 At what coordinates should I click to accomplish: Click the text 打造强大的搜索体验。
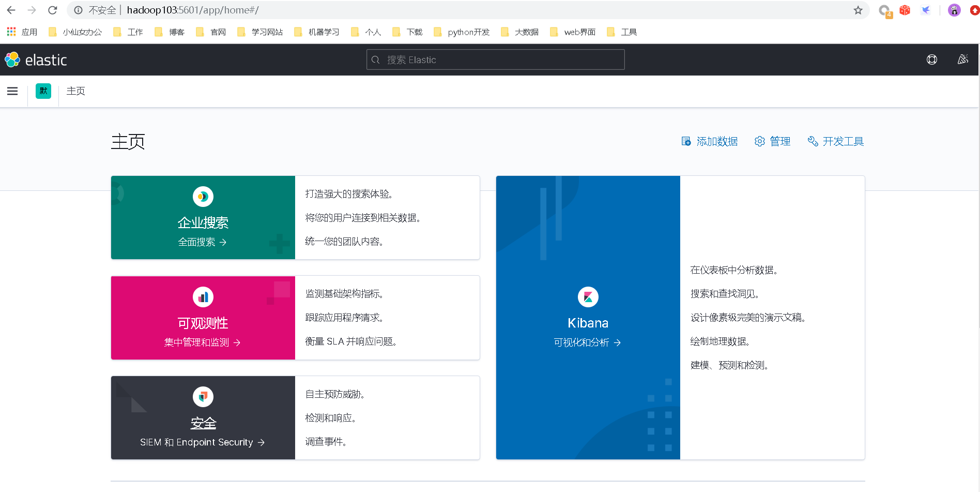(349, 194)
